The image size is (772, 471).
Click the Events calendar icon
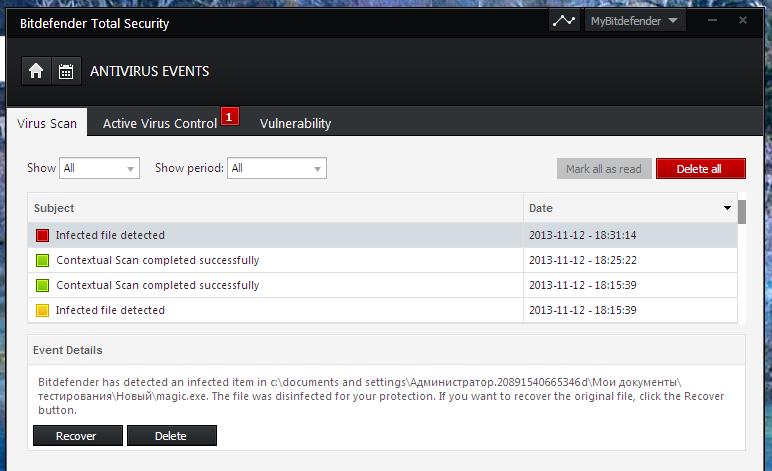tap(66, 71)
